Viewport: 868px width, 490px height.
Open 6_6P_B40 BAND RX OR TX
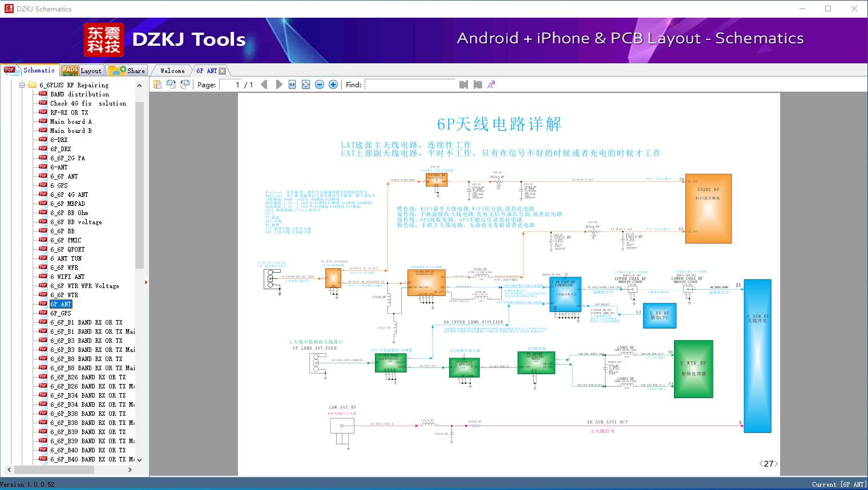88,450
